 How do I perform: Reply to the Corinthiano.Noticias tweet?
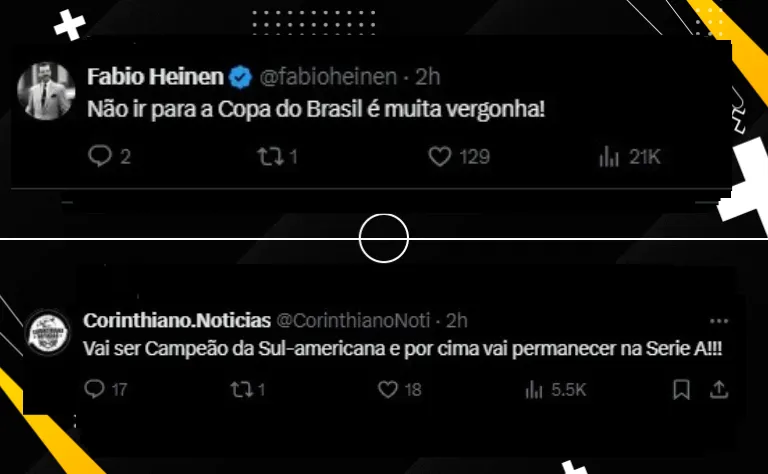tap(96, 388)
